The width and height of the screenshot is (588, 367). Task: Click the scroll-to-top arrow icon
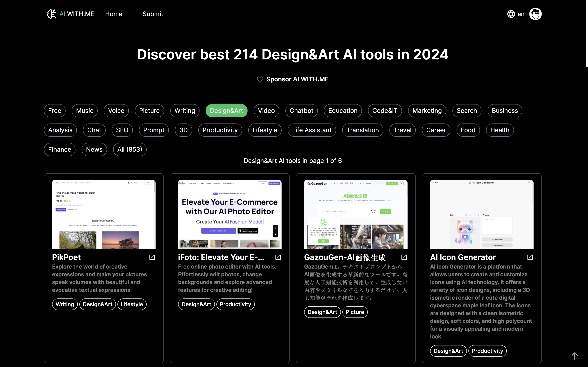[575, 356]
